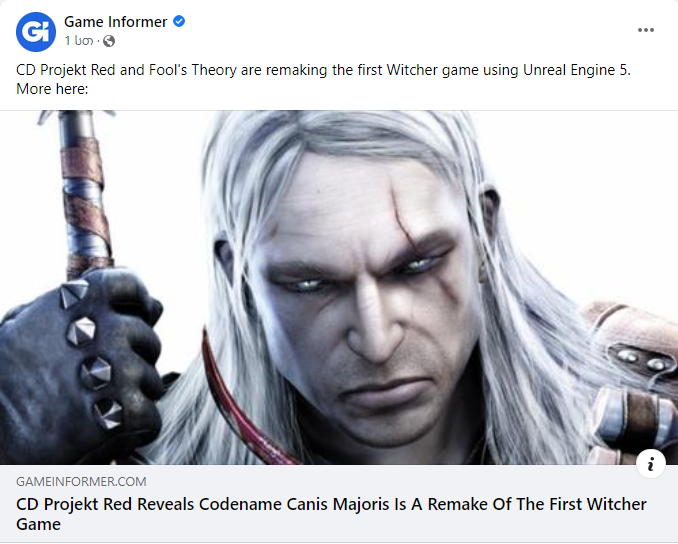The width and height of the screenshot is (678, 544).
Task: Click "CD Projekt Red Reveals" in headline
Action: [105, 504]
